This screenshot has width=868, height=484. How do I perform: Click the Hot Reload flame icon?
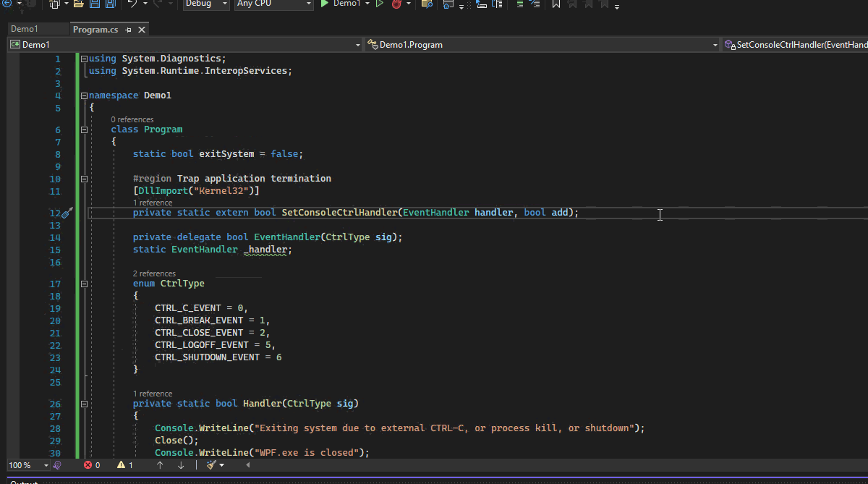pos(396,4)
